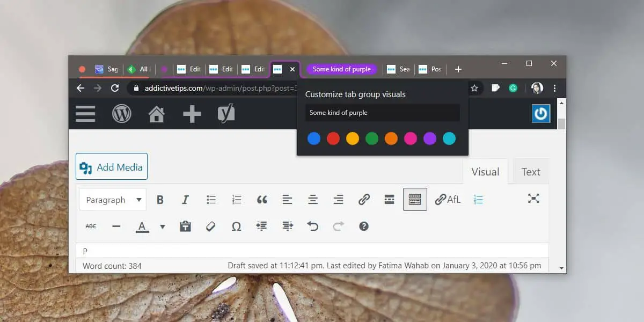Viewport: 644px width, 322px height.
Task: Click the AfL affiliate link button
Action: coord(448,200)
